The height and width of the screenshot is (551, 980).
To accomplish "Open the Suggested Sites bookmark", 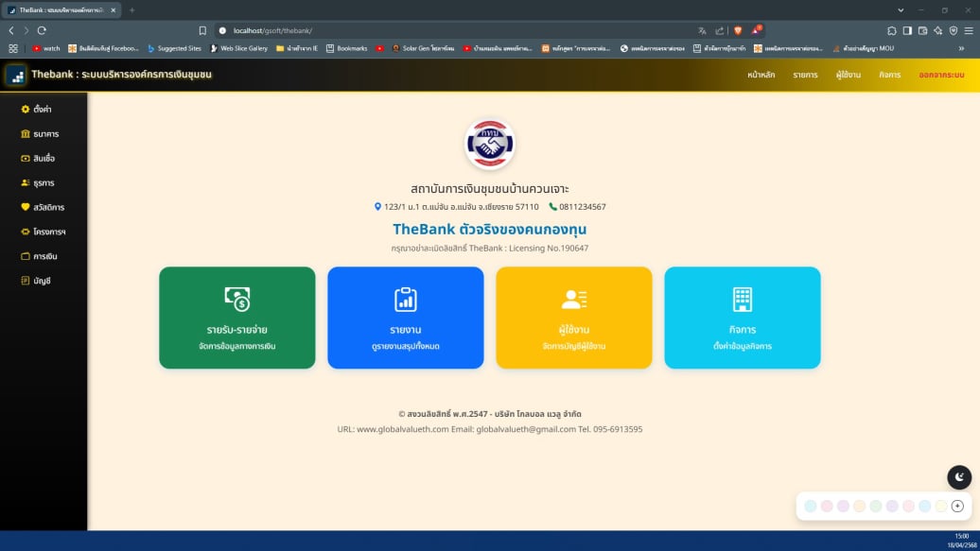I will (x=174, y=48).
